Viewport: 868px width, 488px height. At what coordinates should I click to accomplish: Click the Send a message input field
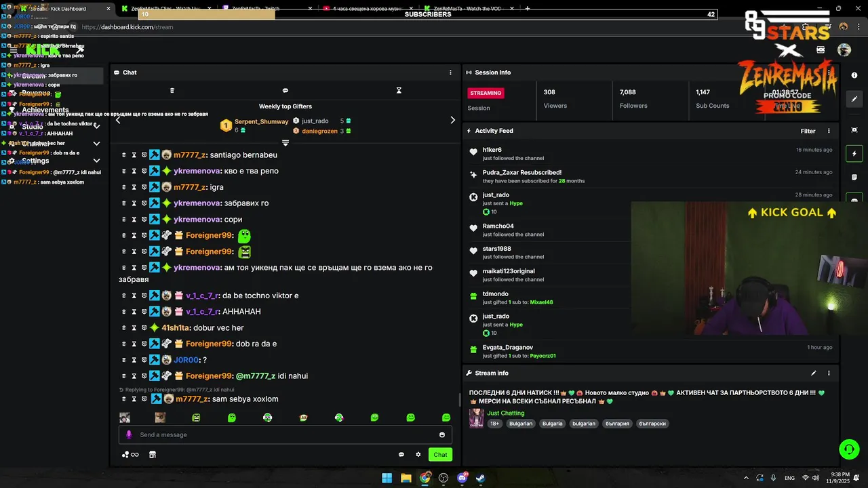click(x=285, y=435)
